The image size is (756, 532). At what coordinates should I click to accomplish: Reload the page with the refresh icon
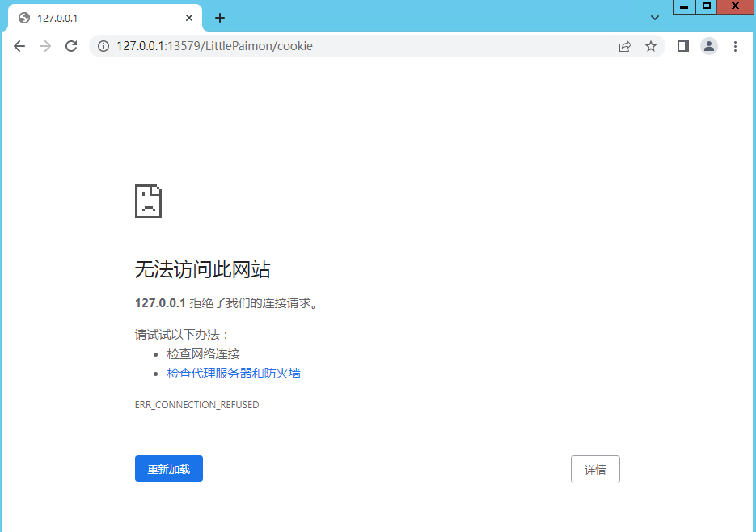click(71, 46)
